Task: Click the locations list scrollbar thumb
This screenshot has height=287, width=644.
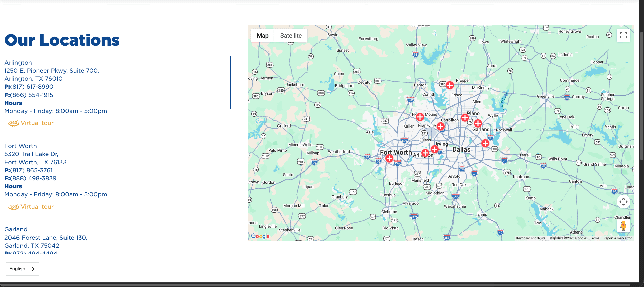Action: (x=231, y=83)
